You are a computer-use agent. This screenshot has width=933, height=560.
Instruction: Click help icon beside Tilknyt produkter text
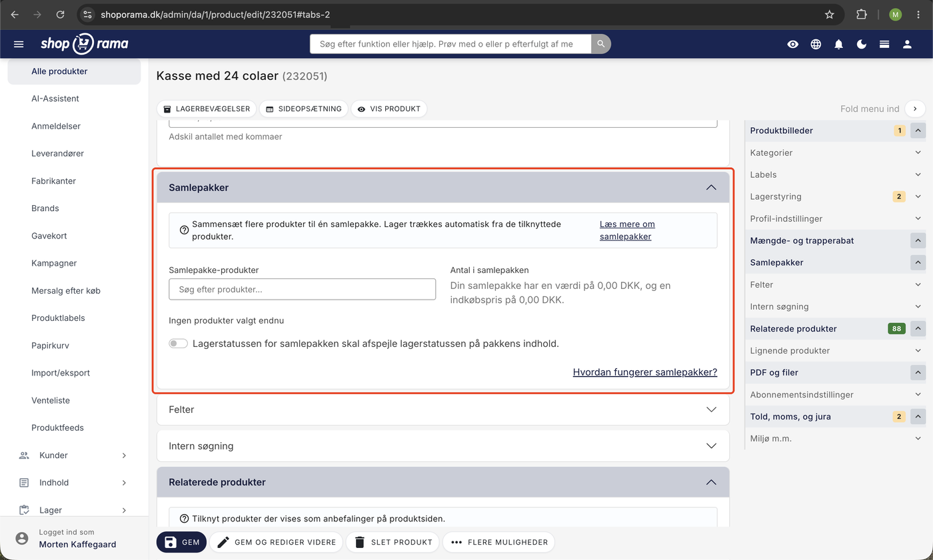tap(185, 519)
